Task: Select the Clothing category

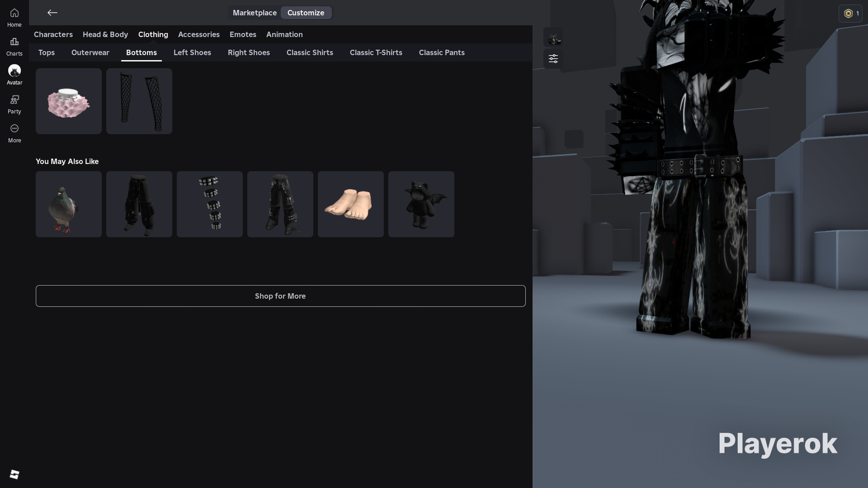Action: pos(153,35)
